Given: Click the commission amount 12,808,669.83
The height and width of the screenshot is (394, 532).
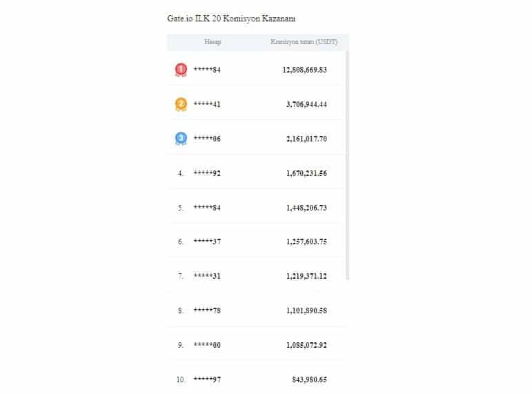Looking at the screenshot, I should click(304, 70).
